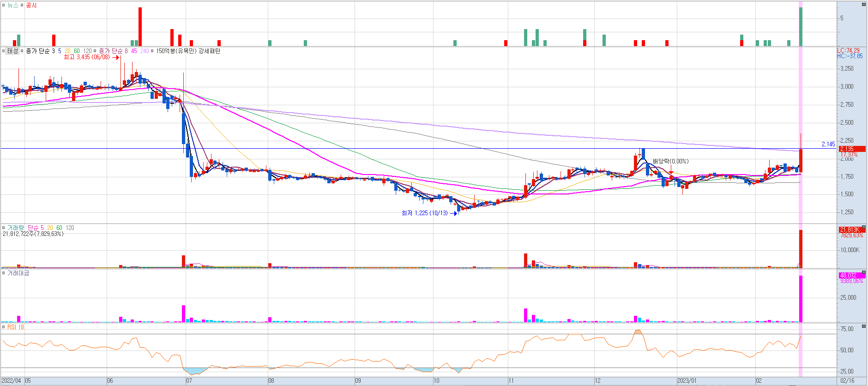Viewport: 868px width, 386px height.
Task: Click the magenta trading value tag 48,072
Action: pos(852,275)
